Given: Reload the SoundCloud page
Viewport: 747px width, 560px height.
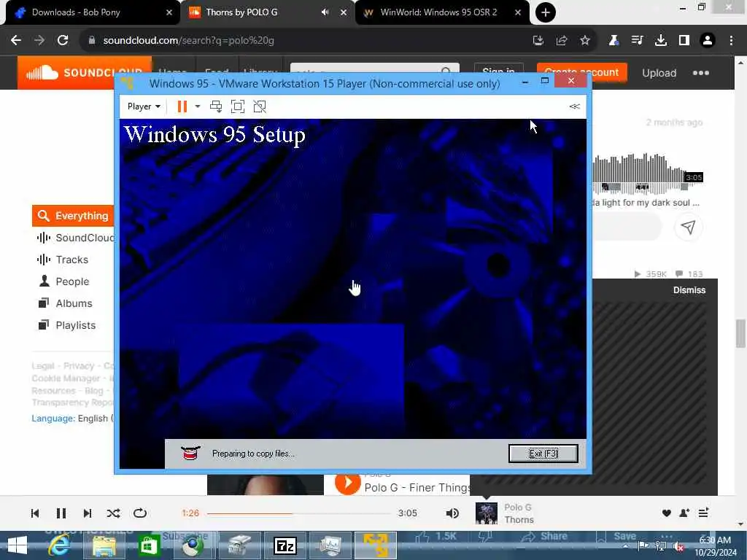Looking at the screenshot, I should coord(63,41).
